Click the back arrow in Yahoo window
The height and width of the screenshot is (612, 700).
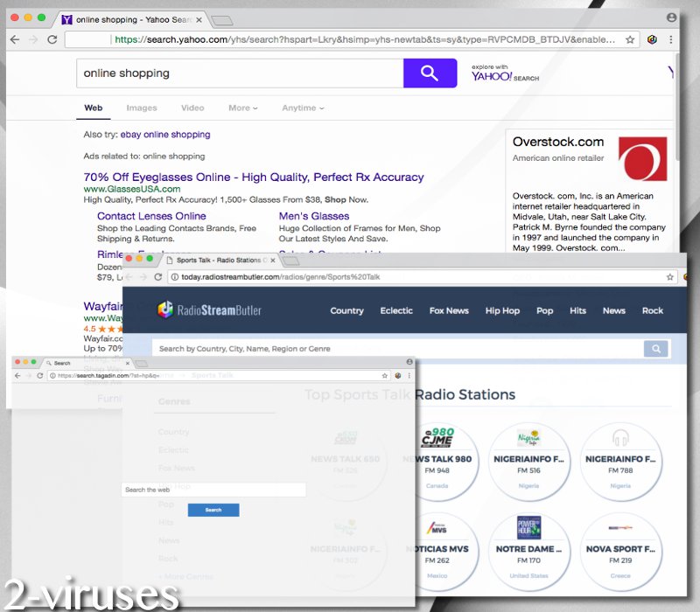(x=14, y=39)
